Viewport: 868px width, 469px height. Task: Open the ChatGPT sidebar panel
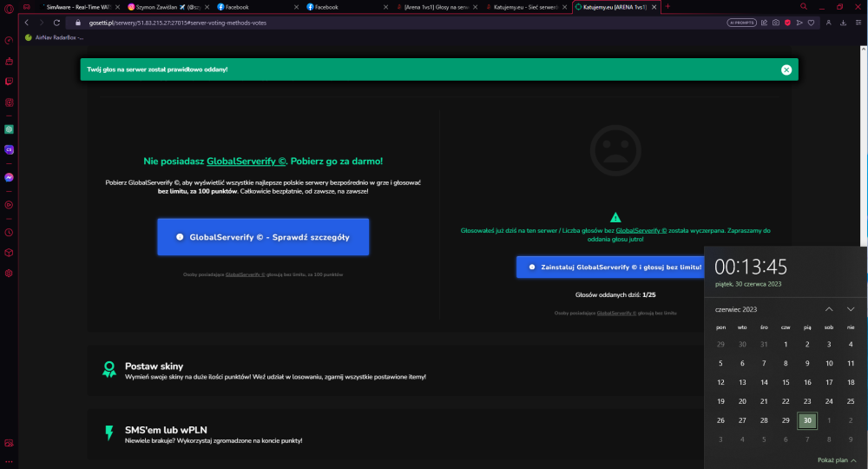click(9, 129)
